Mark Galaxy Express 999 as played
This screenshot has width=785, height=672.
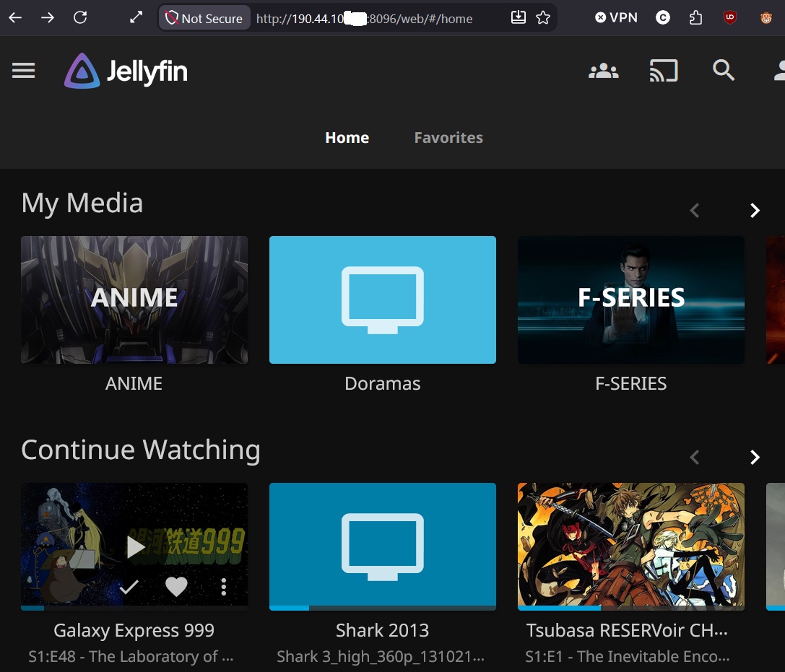click(x=129, y=586)
